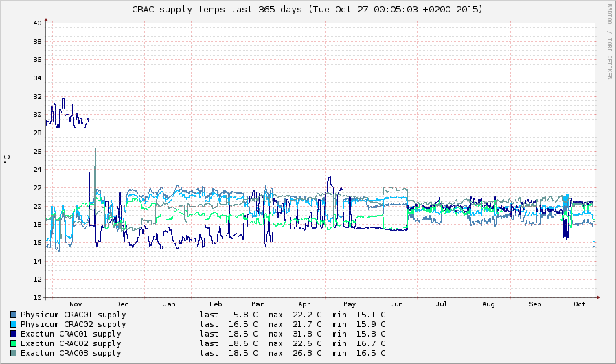
Task: Click the Oct month label on x-axis
Action: 580,304
